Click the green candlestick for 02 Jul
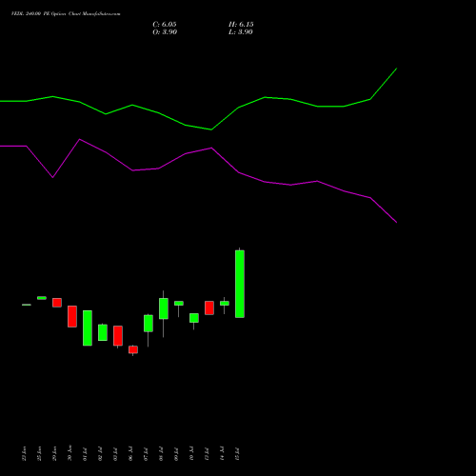Image resolution: width=476 pixels, height=476 pixels. tap(103, 332)
